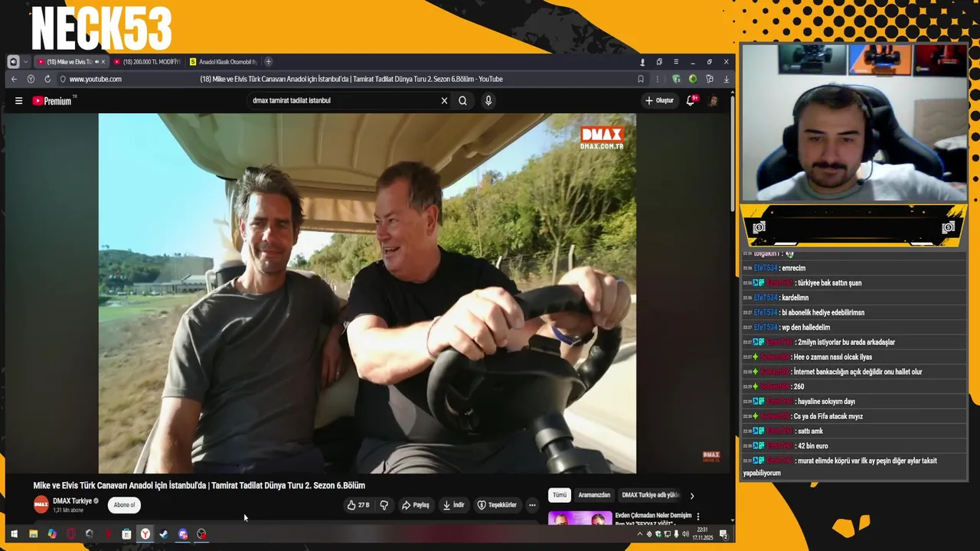
Task: Open the taskbar clock showing 22:31
Action: point(703,534)
